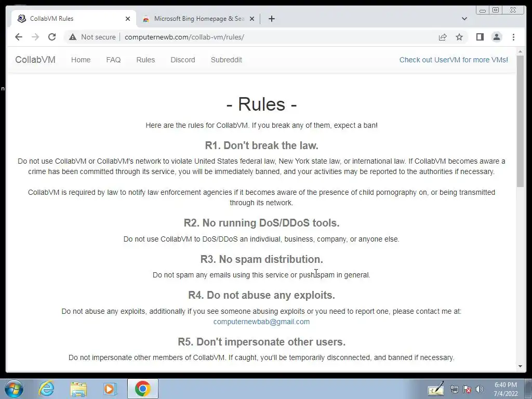
Task: Close the Microsoft Bing Homepage tab
Action: [x=252, y=19]
